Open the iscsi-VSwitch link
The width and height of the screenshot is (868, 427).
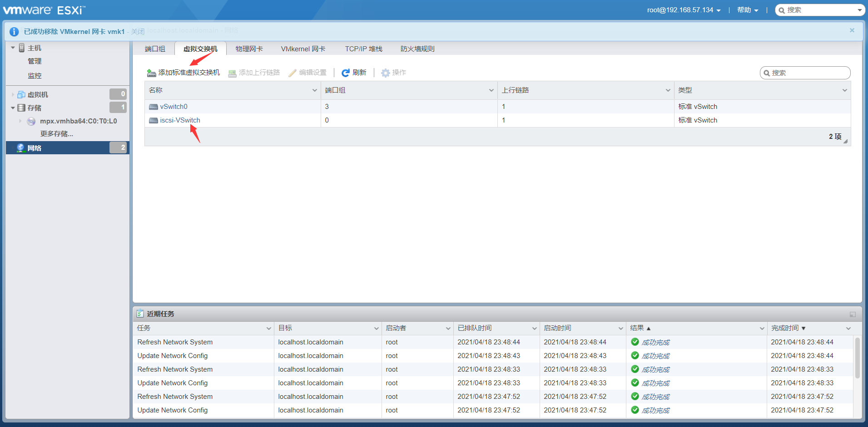180,120
